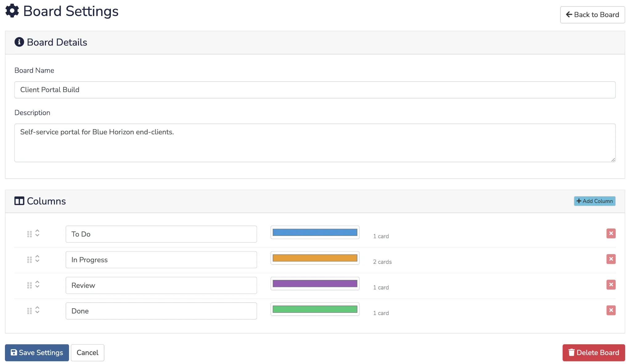This screenshot has width=631, height=364.
Task: Click the plus icon on Add Column
Action: tap(579, 201)
